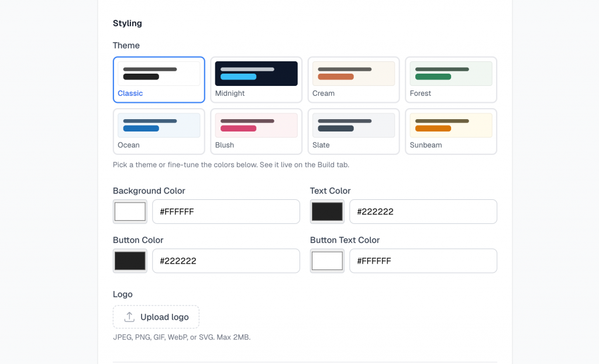Pick the Cream theme option
599x364 pixels.
point(354,79)
